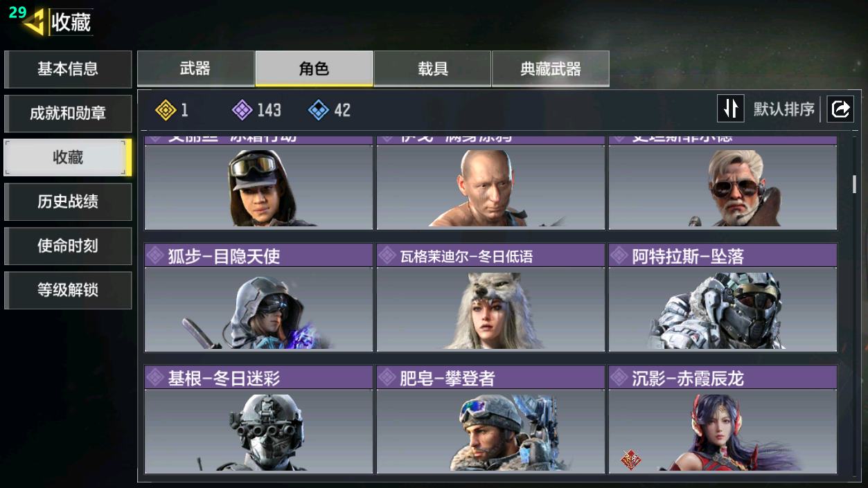Toggle sort order arrows icon

[730, 109]
